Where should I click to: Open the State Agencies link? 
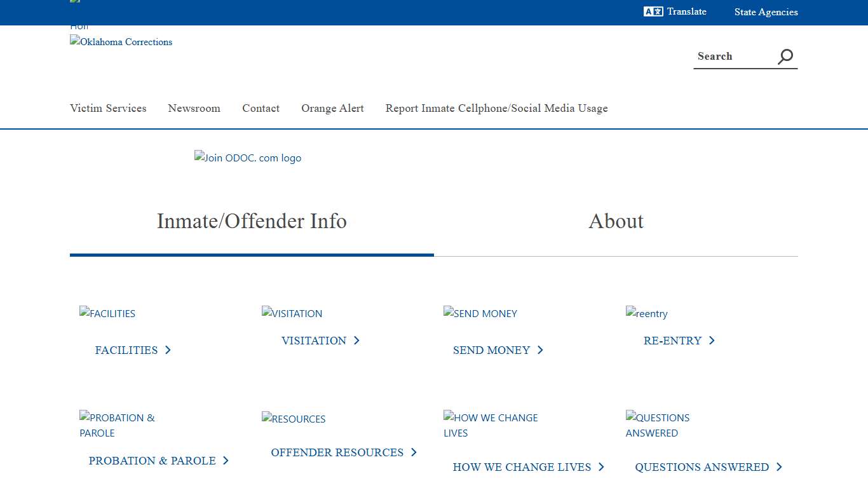[766, 11]
